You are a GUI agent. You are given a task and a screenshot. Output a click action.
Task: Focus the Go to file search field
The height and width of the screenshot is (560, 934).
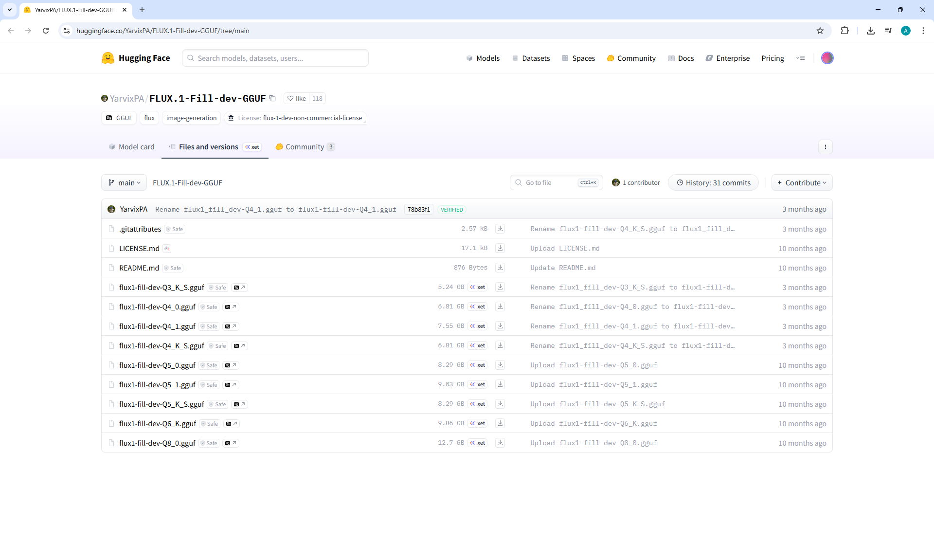pyautogui.click(x=550, y=182)
